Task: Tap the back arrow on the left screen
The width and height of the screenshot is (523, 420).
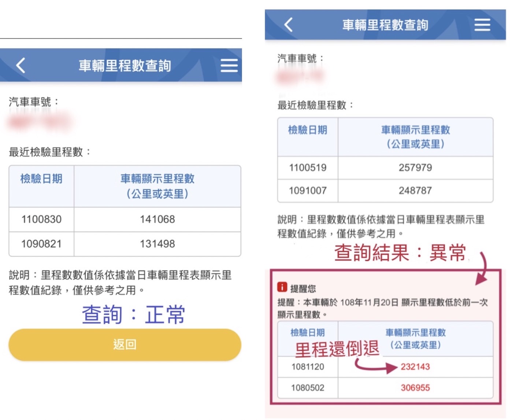Action: coord(21,66)
